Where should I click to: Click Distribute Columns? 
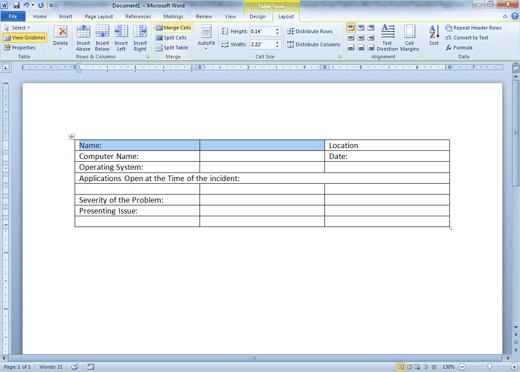[x=314, y=44]
